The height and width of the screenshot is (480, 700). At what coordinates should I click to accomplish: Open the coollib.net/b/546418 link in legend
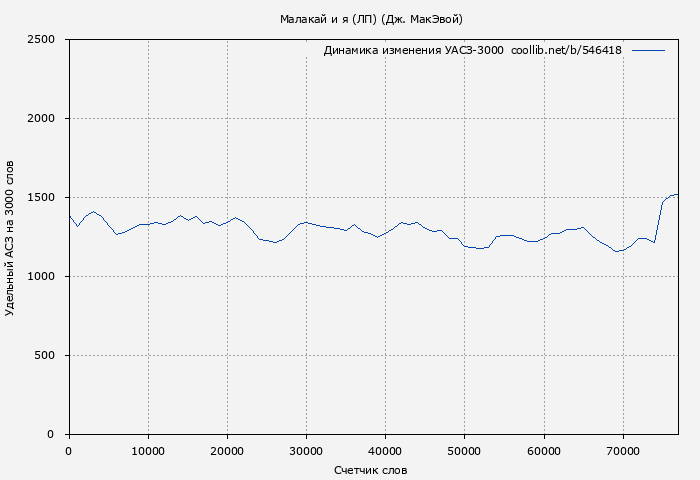point(566,50)
